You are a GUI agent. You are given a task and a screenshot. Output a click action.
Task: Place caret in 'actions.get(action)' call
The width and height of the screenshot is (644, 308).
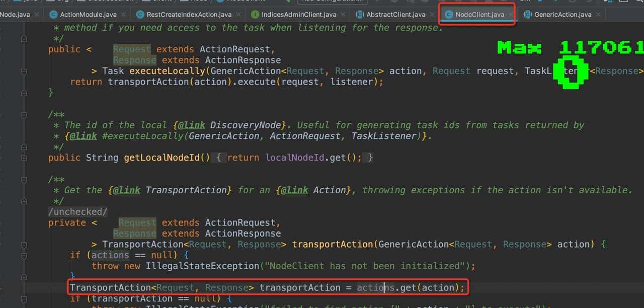(408, 288)
